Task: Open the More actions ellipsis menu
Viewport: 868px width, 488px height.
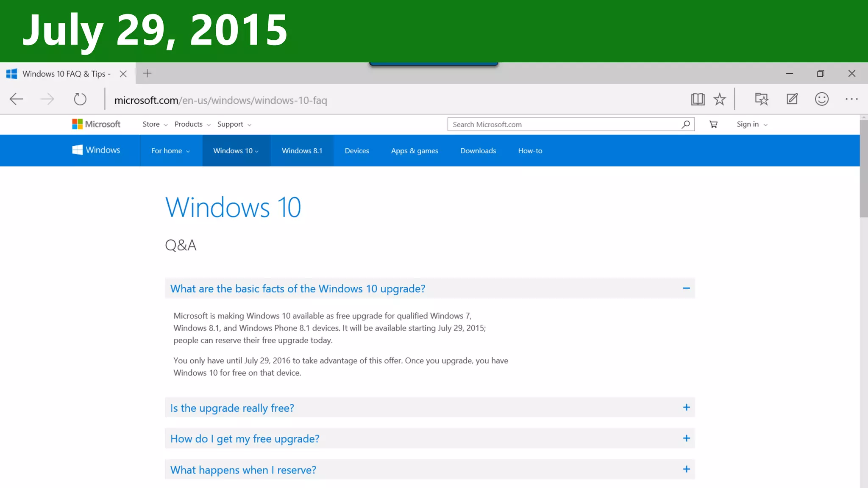Action: click(851, 99)
